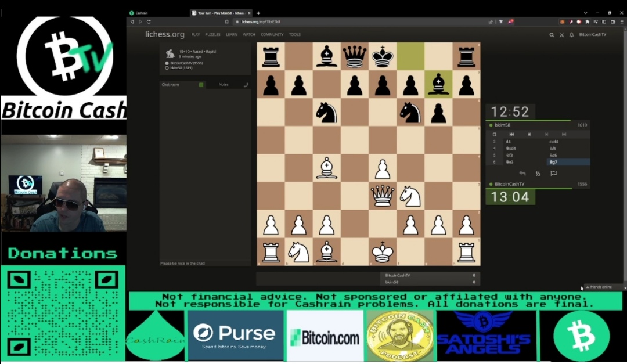
Task: Click BitcoinCashTV name below move list
Action: point(510,185)
